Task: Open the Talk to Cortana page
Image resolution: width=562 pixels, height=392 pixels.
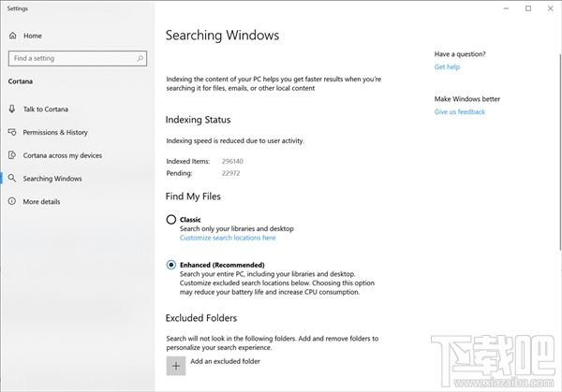Action: coord(46,109)
